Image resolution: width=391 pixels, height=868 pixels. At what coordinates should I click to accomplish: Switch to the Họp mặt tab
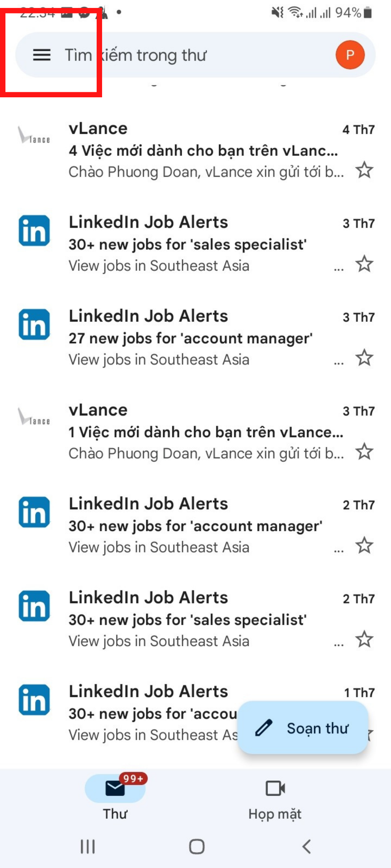(x=275, y=798)
